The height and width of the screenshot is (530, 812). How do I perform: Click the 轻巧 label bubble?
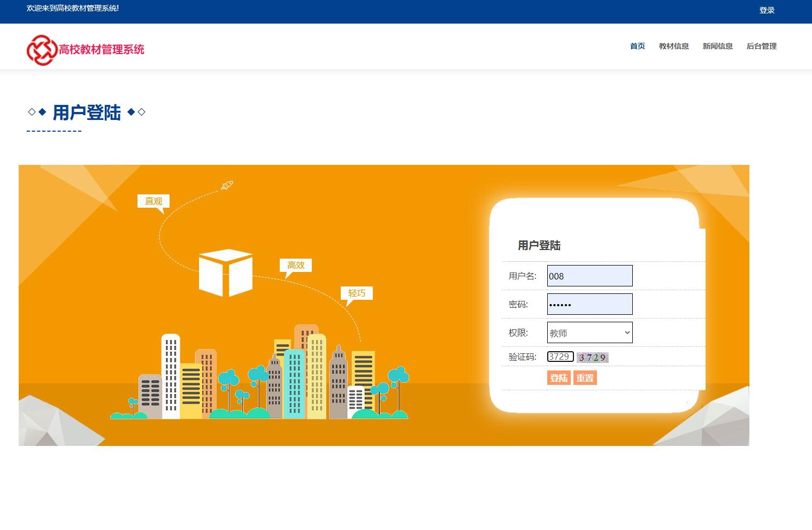[x=356, y=293]
